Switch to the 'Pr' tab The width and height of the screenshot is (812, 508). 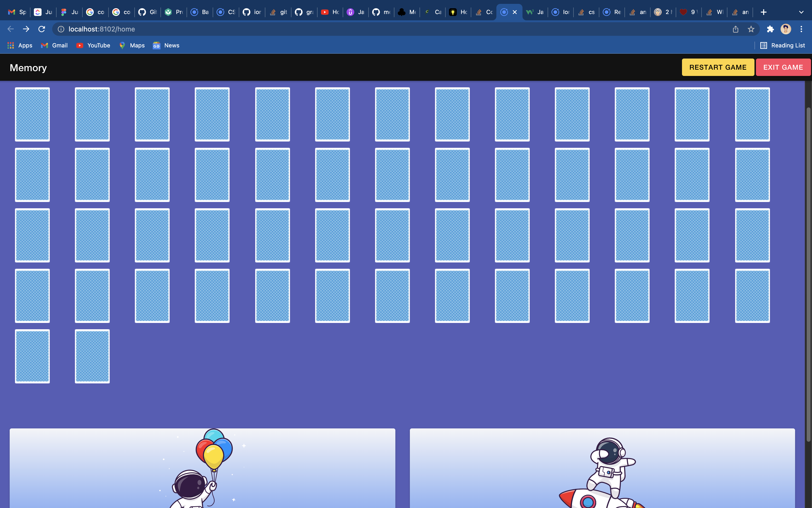174,12
